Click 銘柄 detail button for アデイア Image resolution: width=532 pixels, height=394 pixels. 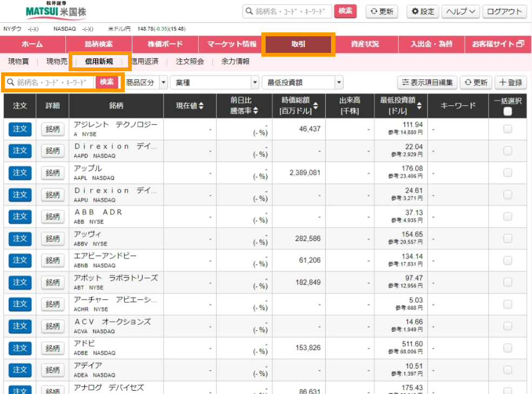click(52, 370)
